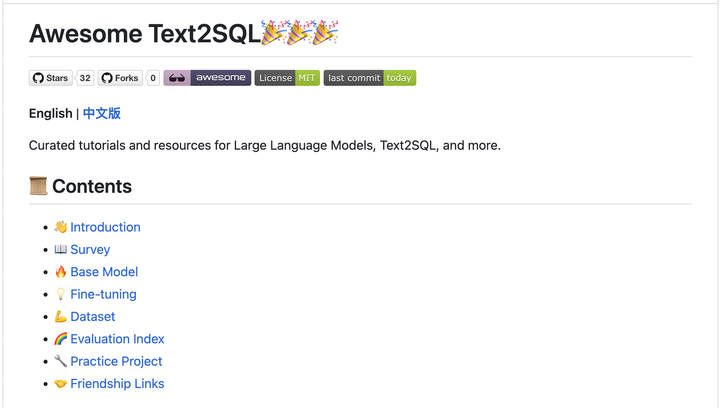
Task: Click the GitHub Forks badge
Action: coord(120,78)
